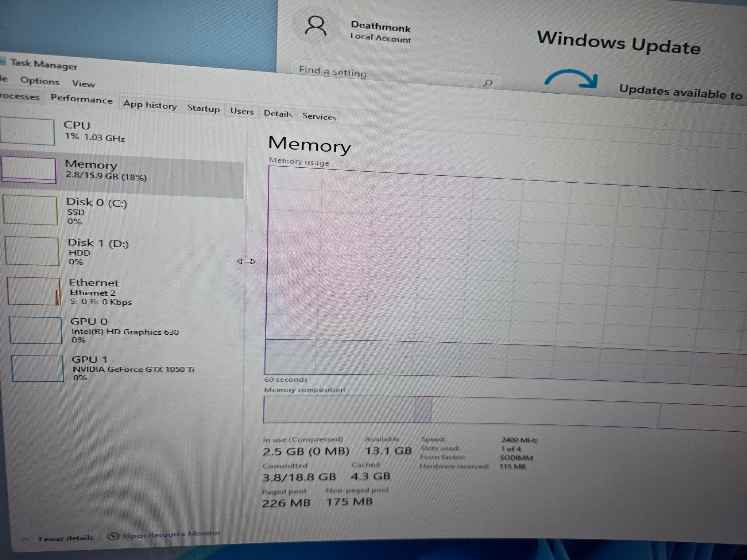Click the Task Manager title bar icon

point(2,61)
